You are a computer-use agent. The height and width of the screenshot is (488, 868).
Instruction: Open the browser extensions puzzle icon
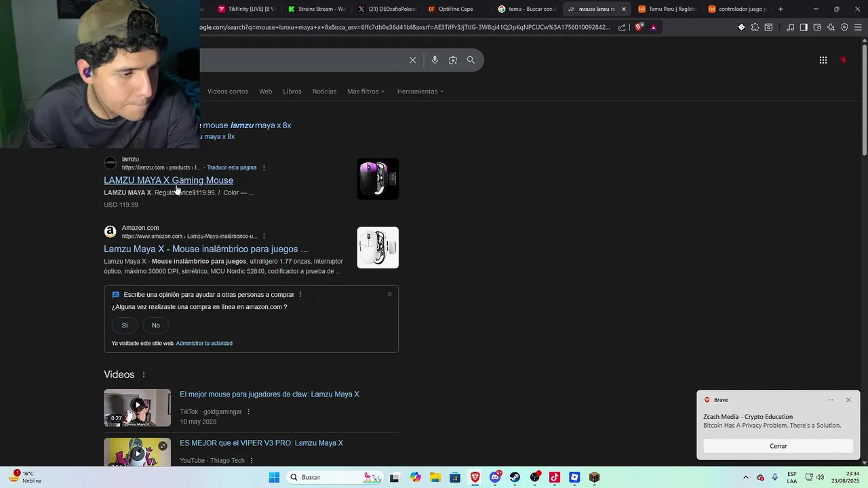click(x=755, y=27)
